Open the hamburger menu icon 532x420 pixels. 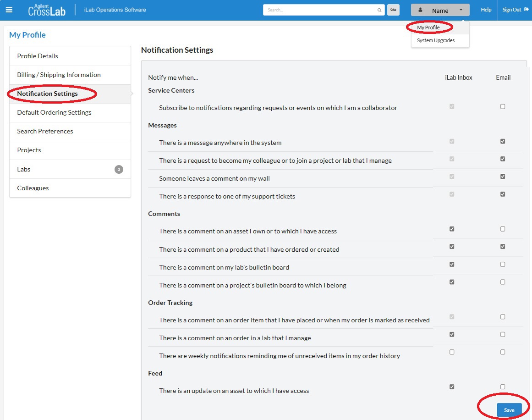[9, 10]
